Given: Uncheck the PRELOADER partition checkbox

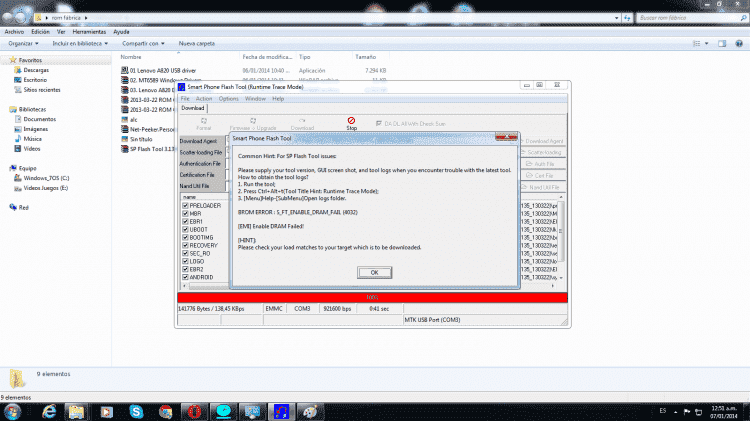Looking at the screenshot, I should (185, 206).
